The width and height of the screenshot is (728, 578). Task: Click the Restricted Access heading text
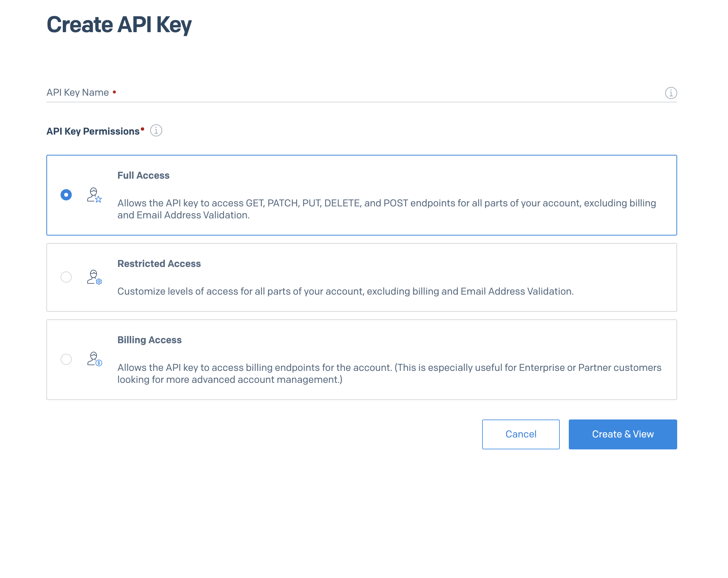[x=159, y=264]
